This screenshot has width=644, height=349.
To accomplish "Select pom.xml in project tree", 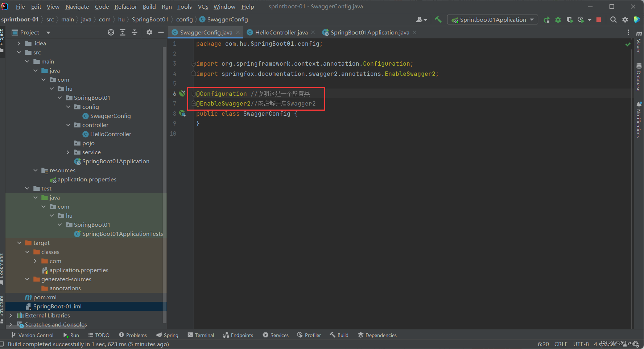I will 45,297.
